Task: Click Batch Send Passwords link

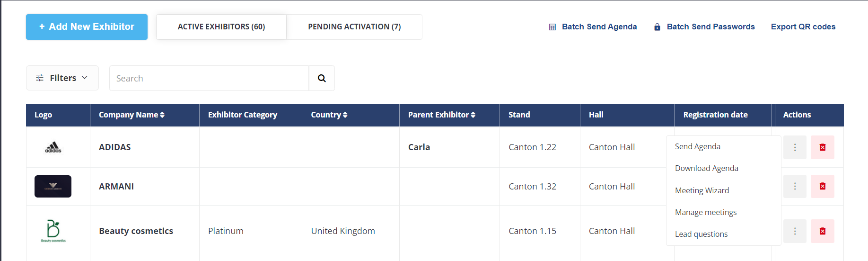Action: point(704,27)
